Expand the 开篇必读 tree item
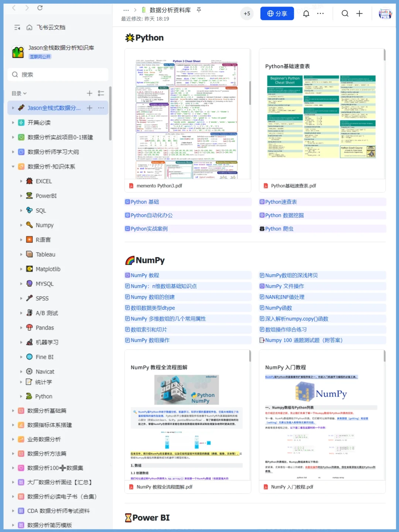The image size is (399, 532). coord(13,123)
